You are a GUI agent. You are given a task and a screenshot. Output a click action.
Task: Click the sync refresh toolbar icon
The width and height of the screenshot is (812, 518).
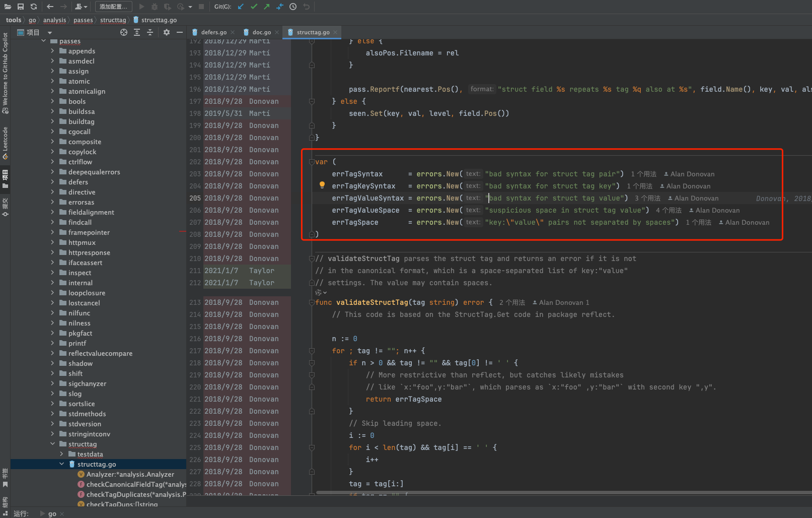pos(34,7)
